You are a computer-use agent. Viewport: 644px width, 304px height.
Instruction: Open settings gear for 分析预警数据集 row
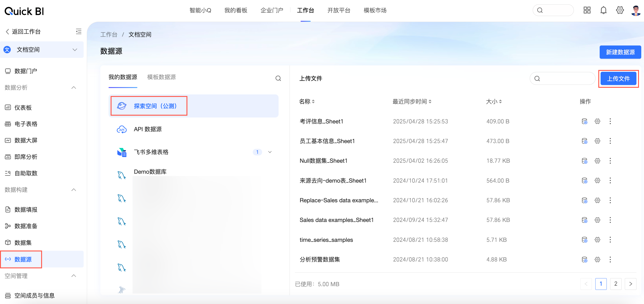(x=597, y=259)
